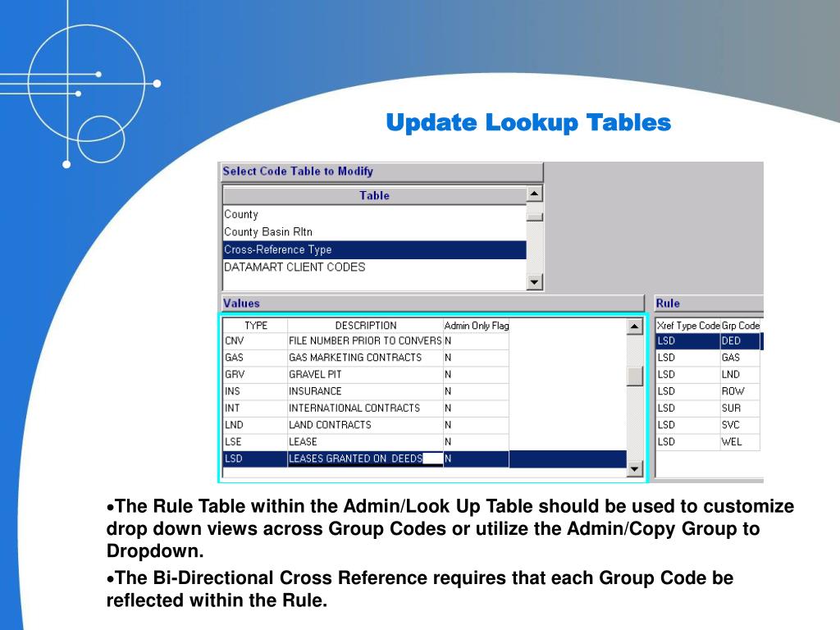Viewport: 840px width, 630px height.
Task: Click Admin Only Flag N for LSD row
Action: (x=477, y=459)
